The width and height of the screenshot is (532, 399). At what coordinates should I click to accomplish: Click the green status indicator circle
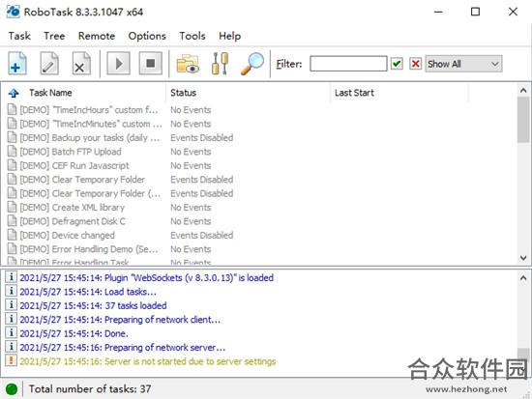12,388
